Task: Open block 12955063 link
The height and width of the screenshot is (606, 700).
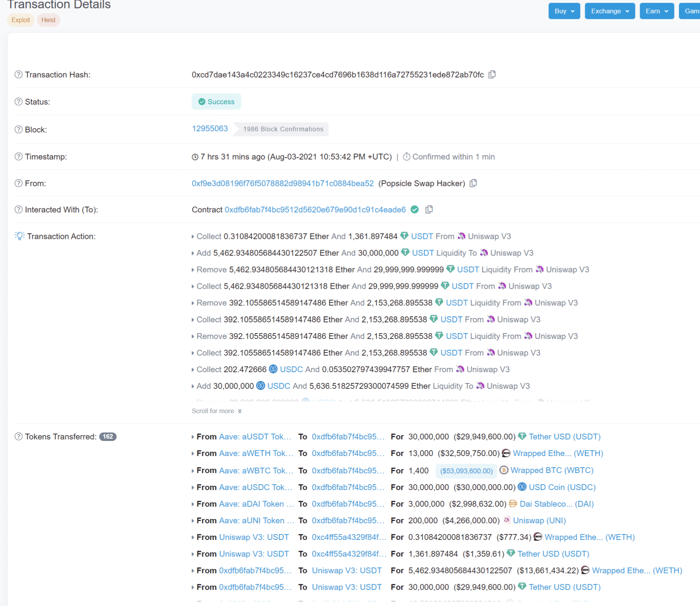Action: point(210,129)
